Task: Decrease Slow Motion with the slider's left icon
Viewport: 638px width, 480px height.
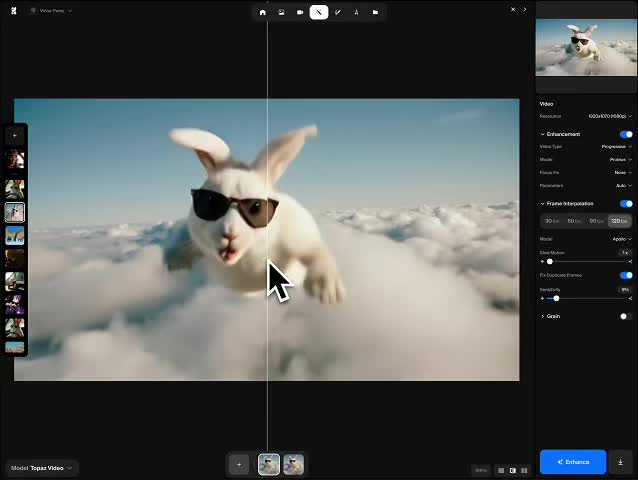Action: coord(542,262)
